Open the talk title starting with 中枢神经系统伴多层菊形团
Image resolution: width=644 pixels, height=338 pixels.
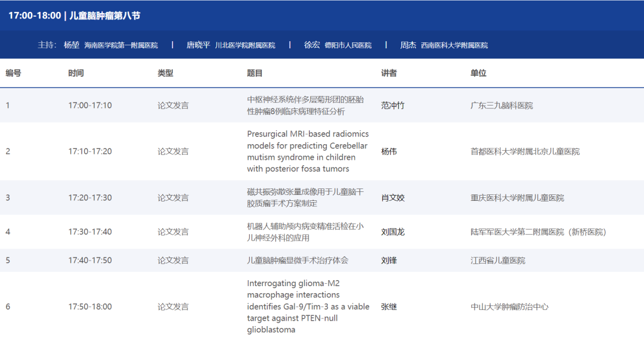click(305, 106)
